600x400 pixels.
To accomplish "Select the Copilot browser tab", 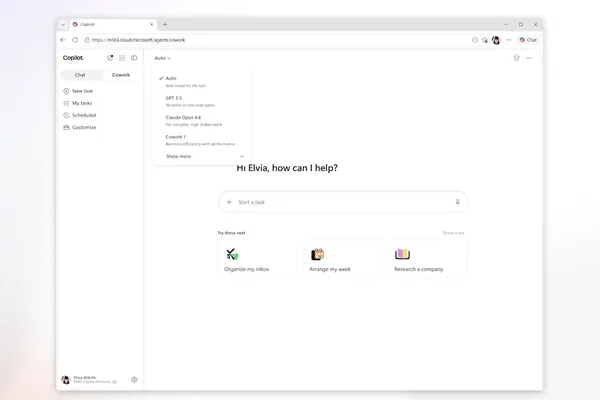I will tap(112, 24).
